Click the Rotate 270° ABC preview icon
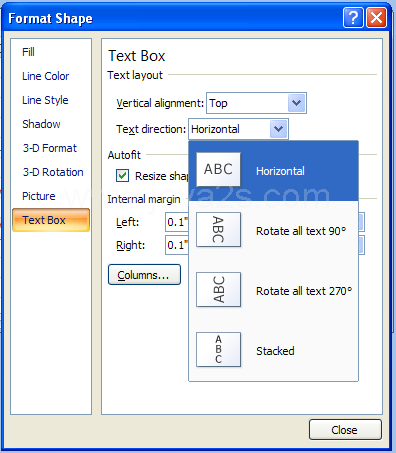The image size is (396, 453). click(x=218, y=289)
